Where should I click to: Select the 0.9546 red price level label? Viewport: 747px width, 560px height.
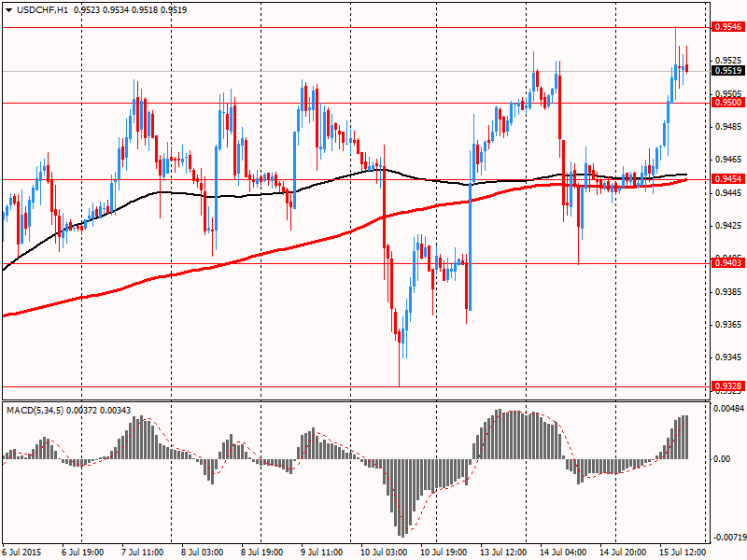click(x=728, y=27)
